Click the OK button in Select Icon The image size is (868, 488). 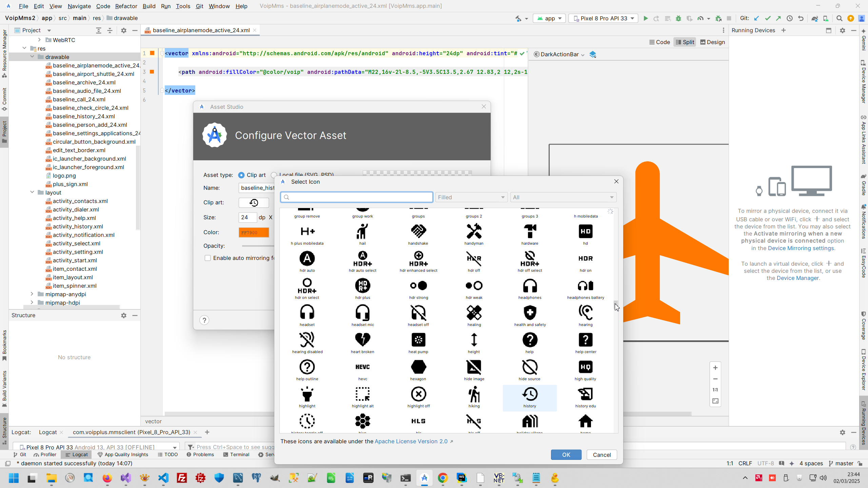coord(566,455)
